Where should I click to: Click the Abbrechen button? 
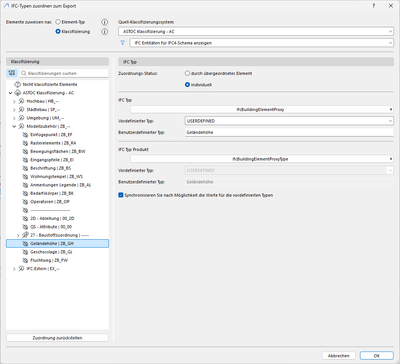pos(339,356)
